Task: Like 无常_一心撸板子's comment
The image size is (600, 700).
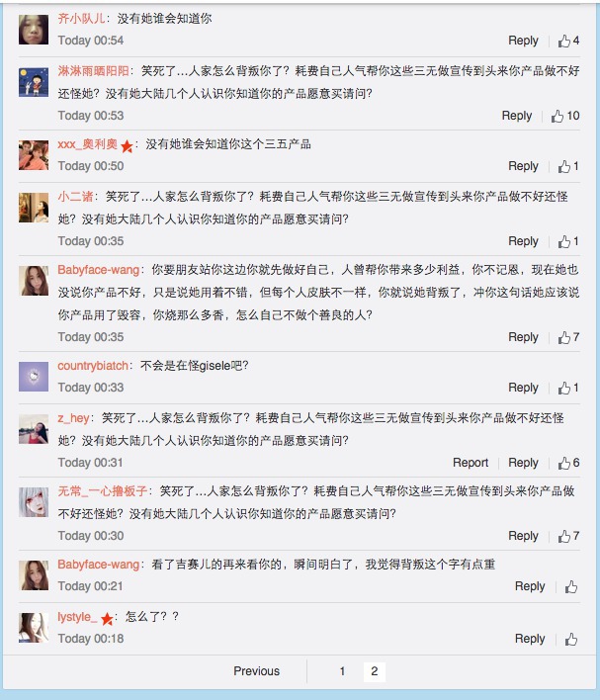Action: [x=564, y=536]
